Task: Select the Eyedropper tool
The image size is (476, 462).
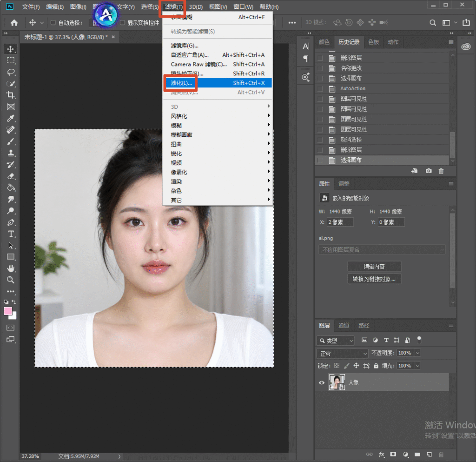Action: point(11,118)
